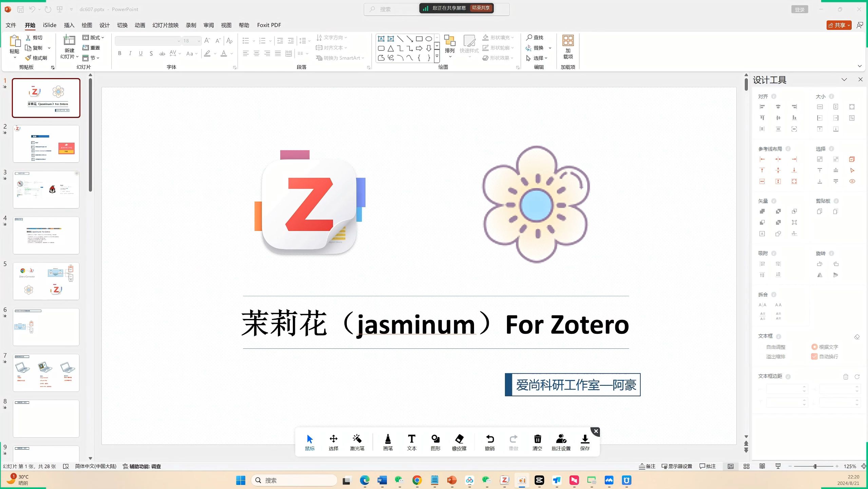Click 备注 notes button in status bar

point(647,466)
